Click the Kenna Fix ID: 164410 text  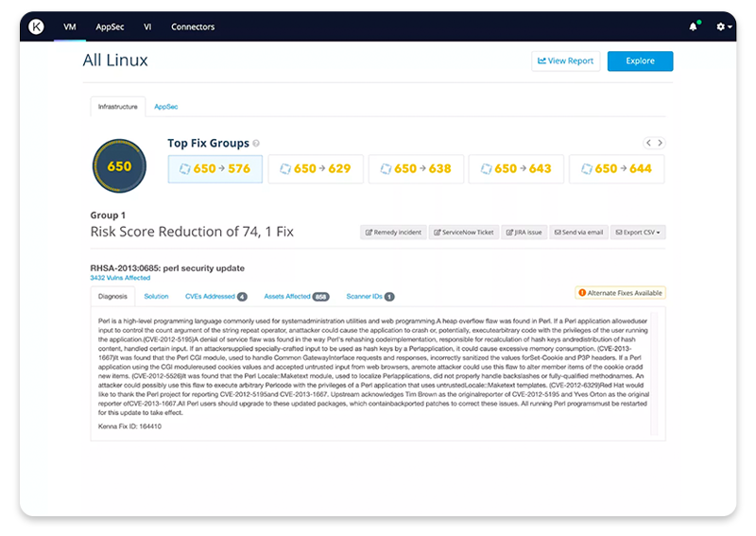pyautogui.click(x=129, y=426)
